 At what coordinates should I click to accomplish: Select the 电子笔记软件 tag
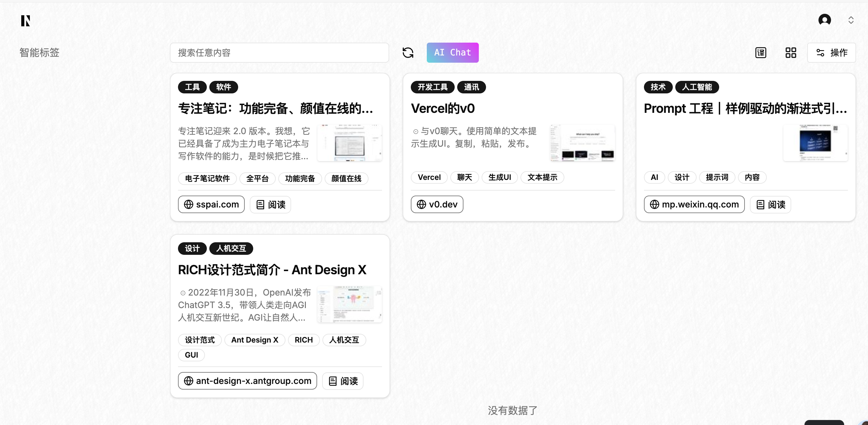(207, 178)
